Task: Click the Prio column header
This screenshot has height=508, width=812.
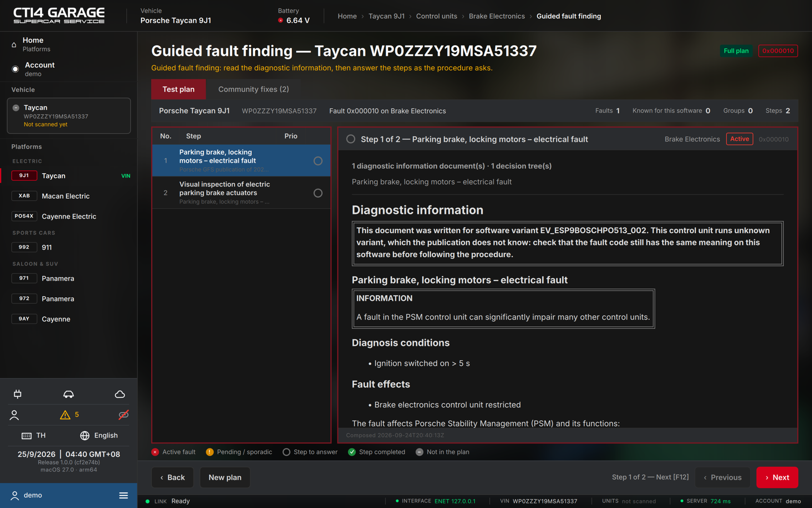Action: coord(291,136)
